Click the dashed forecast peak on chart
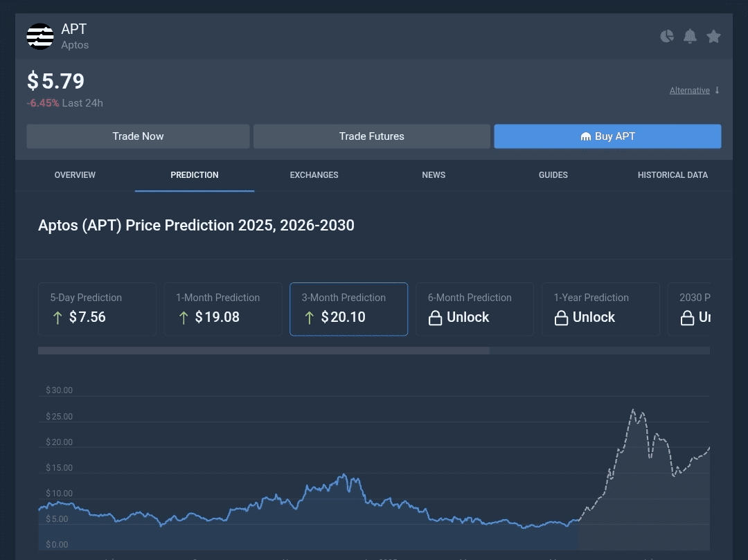Screen dimensions: 748x560 pos(634,410)
